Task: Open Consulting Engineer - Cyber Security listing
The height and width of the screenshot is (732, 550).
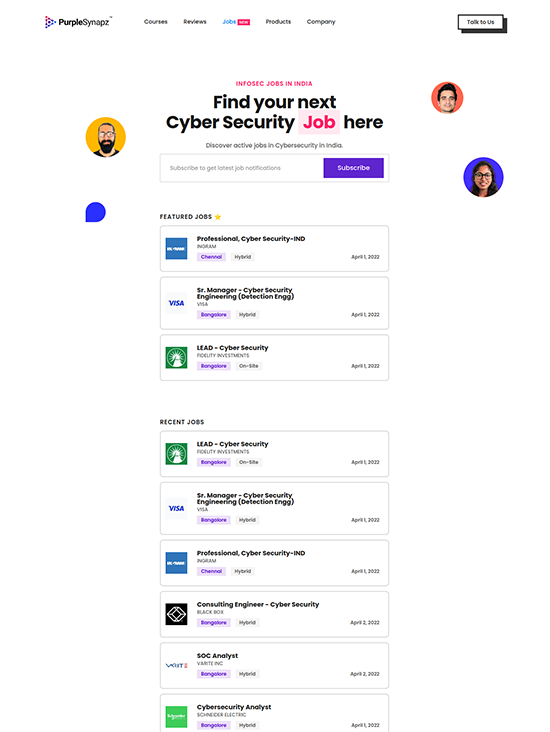Action: 275,614
